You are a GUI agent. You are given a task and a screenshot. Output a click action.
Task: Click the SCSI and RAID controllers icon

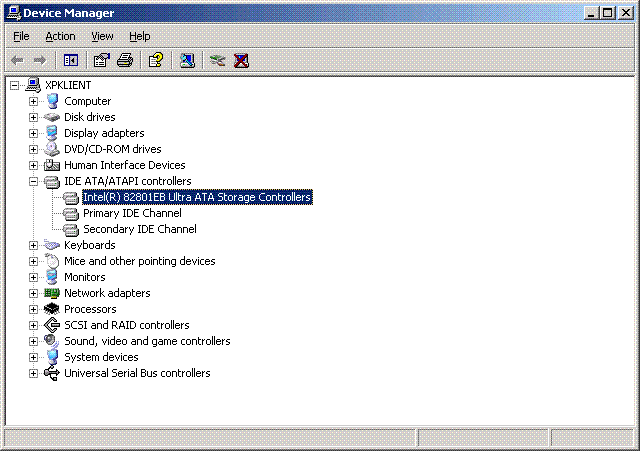coord(52,325)
